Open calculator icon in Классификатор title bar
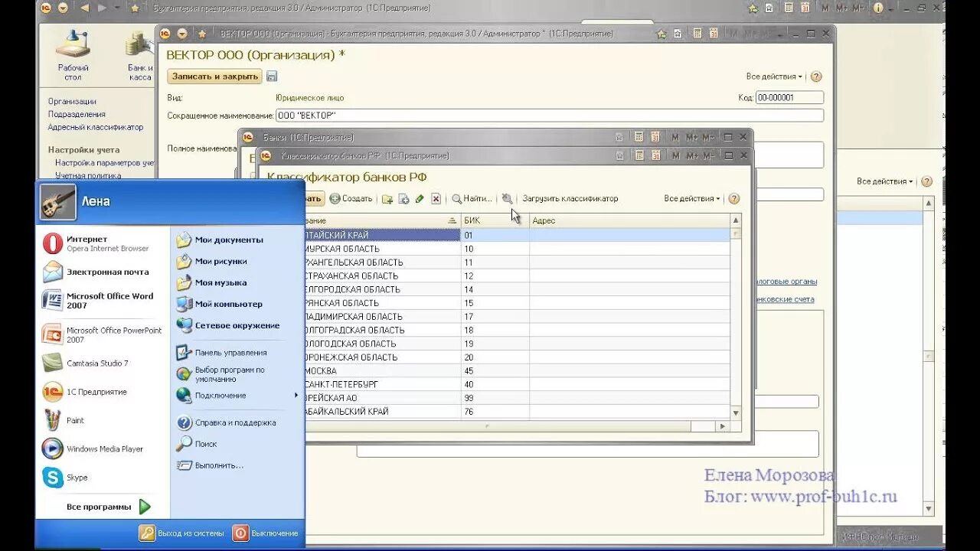980x551 pixels. coord(638,155)
